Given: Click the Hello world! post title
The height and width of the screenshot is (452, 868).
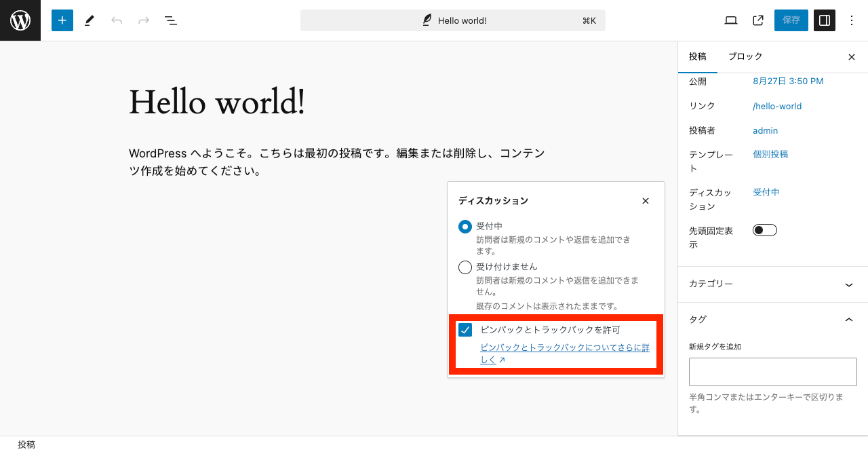Looking at the screenshot, I should (217, 102).
